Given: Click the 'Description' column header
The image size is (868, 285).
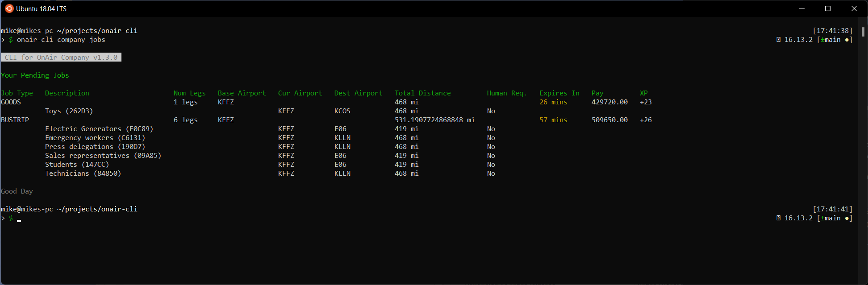Looking at the screenshot, I should point(67,93).
